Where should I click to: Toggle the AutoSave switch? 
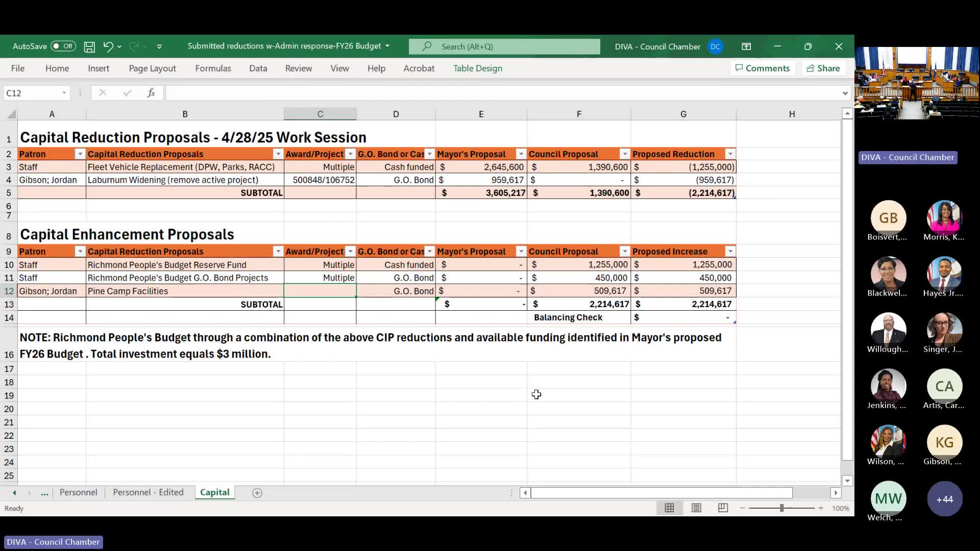point(63,46)
